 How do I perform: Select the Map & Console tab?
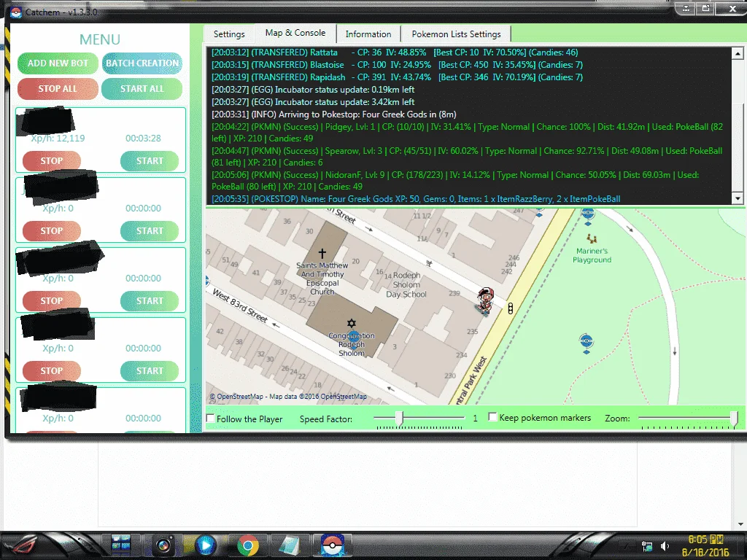pos(295,33)
